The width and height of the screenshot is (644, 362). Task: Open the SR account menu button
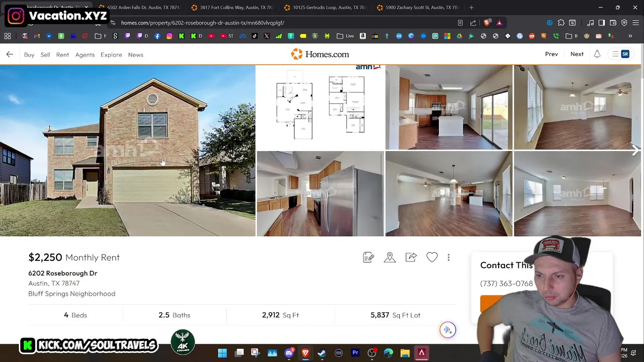620,54
